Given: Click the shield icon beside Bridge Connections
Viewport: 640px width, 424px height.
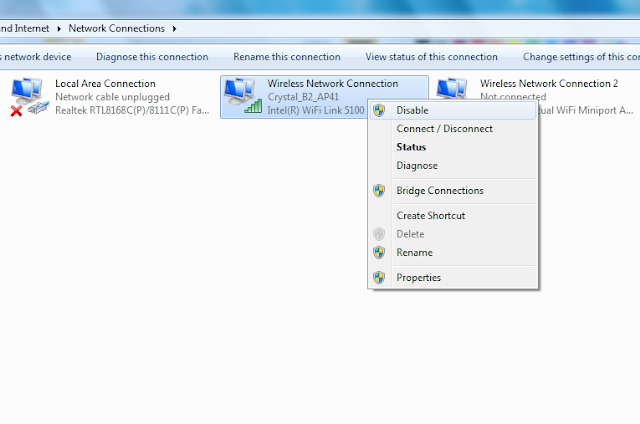Looking at the screenshot, I should (x=379, y=191).
